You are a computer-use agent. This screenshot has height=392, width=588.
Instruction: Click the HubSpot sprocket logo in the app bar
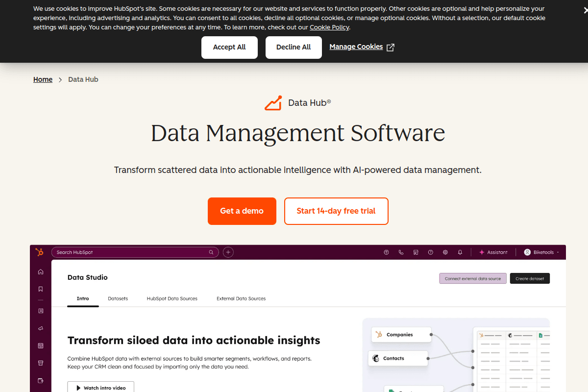[x=40, y=252]
